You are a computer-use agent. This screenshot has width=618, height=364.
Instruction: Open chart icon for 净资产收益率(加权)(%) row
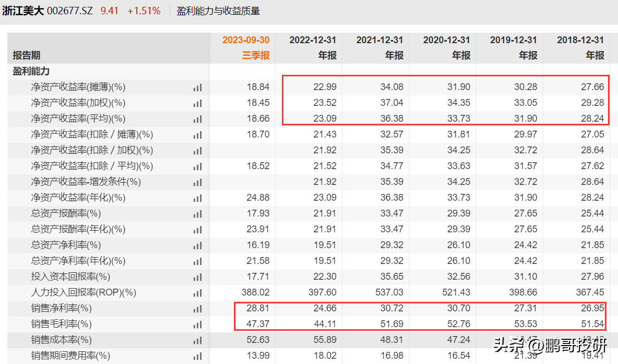(198, 103)
